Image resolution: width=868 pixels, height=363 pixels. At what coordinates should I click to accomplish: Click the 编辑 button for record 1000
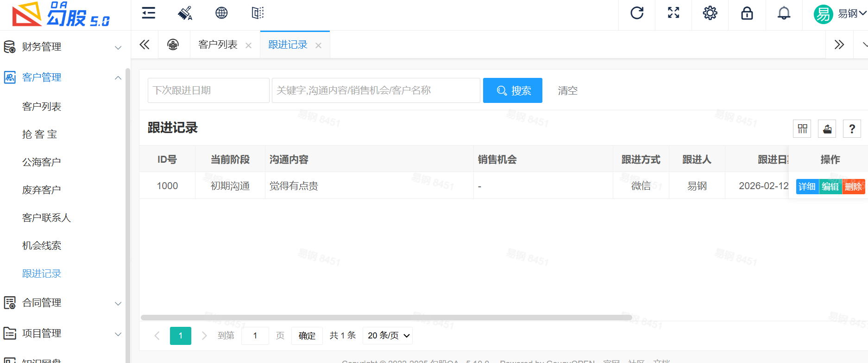pyautogui.click(x=830, y=186)
